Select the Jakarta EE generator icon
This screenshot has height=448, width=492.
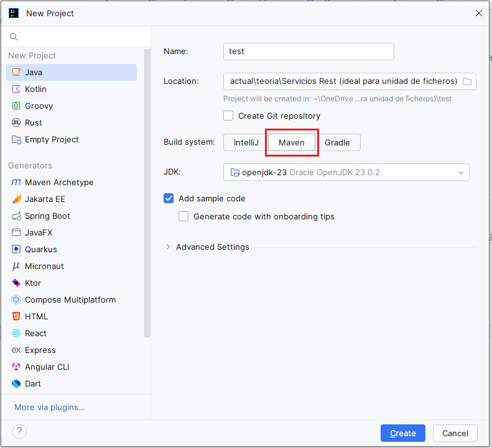(16, 199)
